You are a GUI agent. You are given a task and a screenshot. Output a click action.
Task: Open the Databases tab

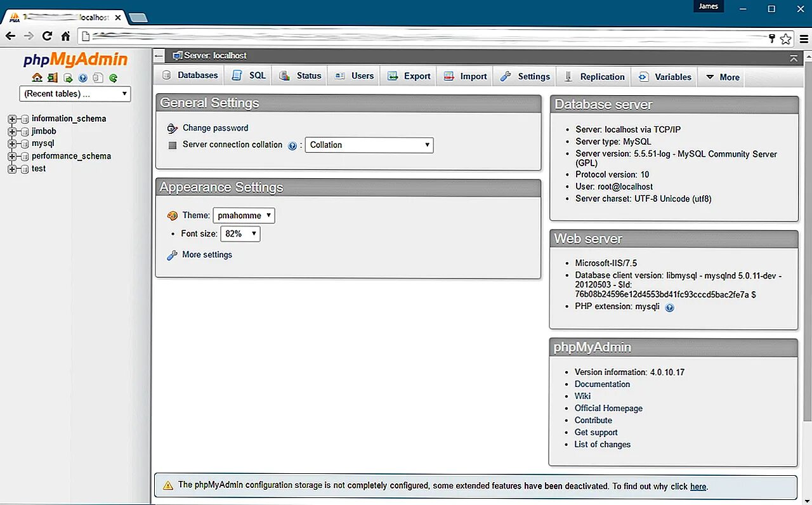point(189,75)
